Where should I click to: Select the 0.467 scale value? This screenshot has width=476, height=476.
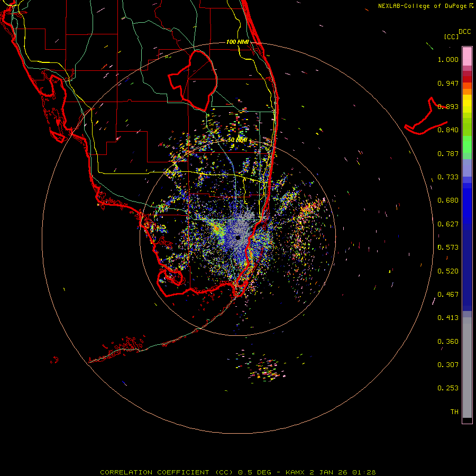[448, 295]
